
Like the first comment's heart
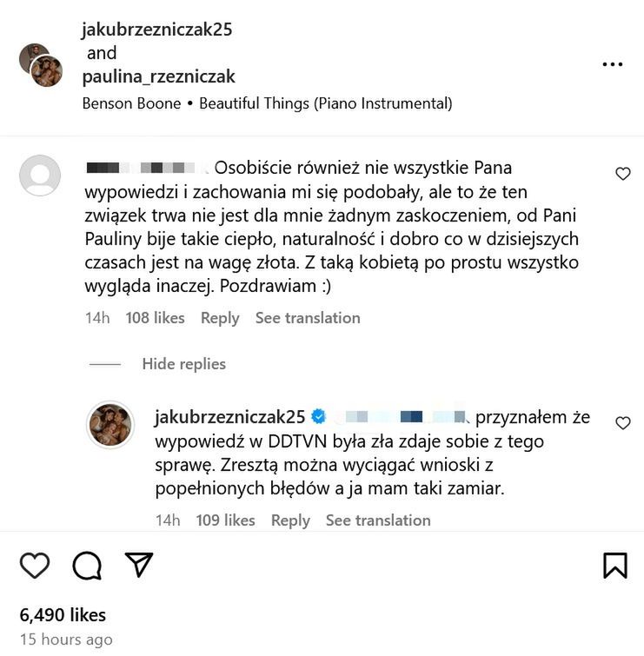[x=623, y=174]
